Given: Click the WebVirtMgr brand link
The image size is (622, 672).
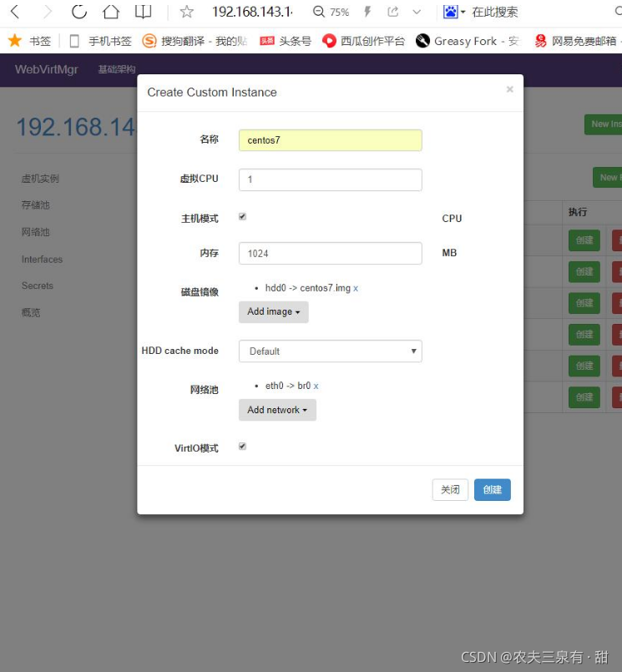Looking at the screenshot, I should click(46, 69).
